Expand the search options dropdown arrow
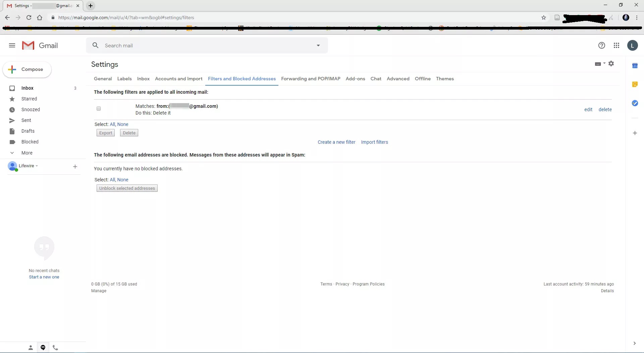This screenshot has height=353, width=644. (318, 45)
